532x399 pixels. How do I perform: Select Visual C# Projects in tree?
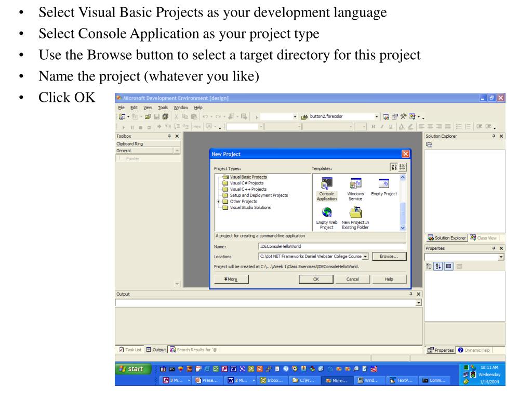(x=247, y=183)
